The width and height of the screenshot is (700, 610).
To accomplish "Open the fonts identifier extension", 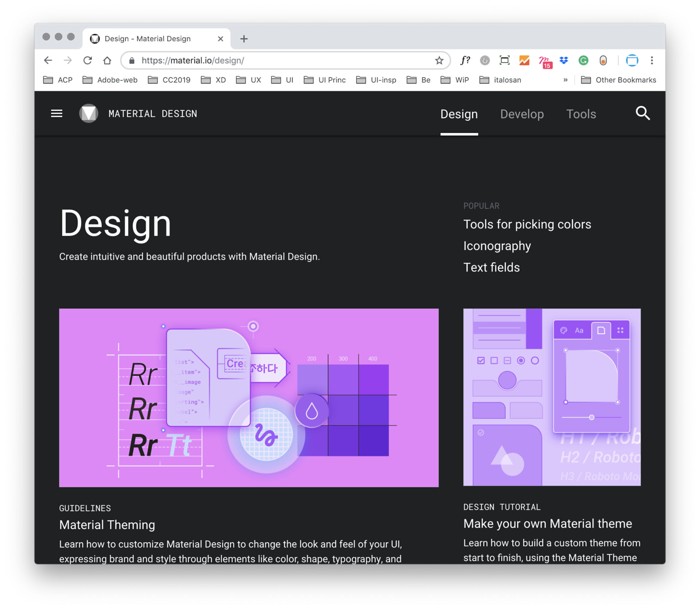I will (x=466, y=60).
